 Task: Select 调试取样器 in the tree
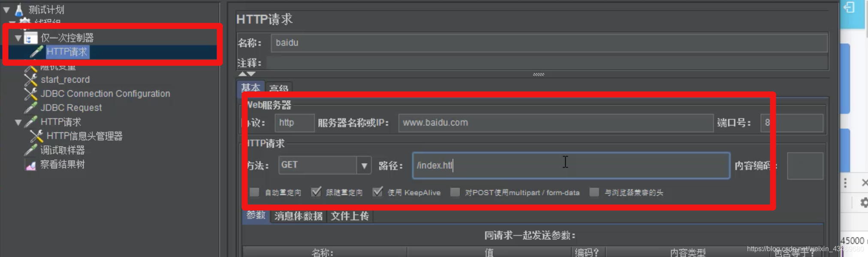click(x=63, y=150)
